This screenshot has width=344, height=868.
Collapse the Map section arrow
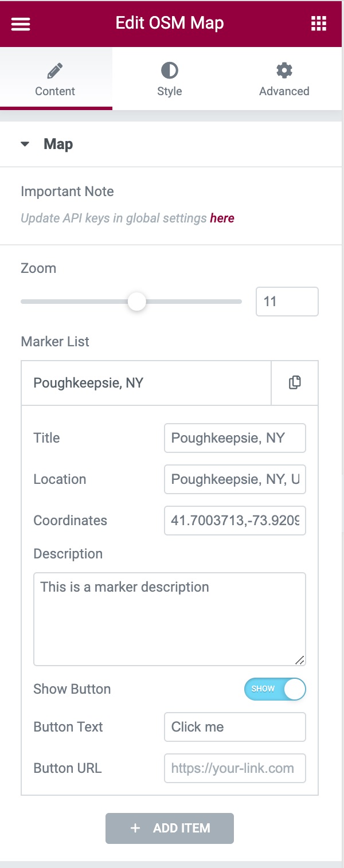pos(25,144)
